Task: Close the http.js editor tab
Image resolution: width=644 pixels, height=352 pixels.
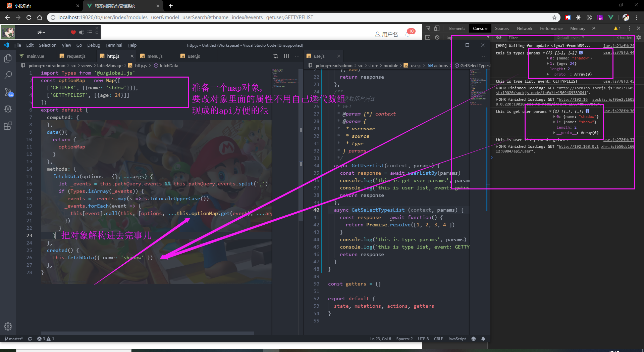Action: (x=132, y=56)
